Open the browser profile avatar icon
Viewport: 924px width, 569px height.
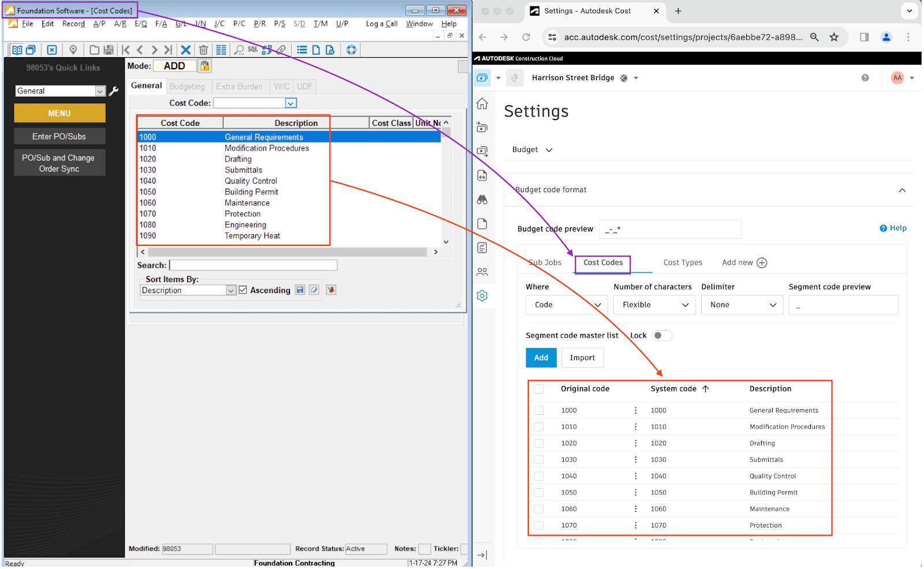pyautogui.click(x=886, y=37)
